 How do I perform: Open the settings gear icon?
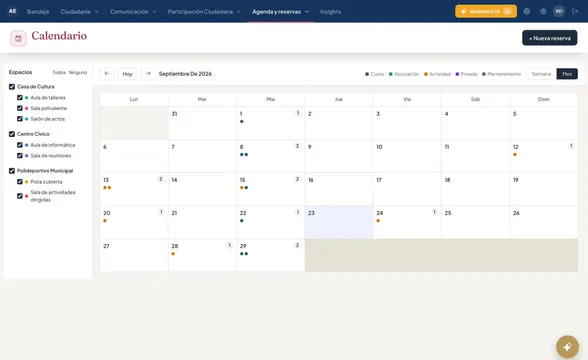pyautogui.click(x=527, y=11)
